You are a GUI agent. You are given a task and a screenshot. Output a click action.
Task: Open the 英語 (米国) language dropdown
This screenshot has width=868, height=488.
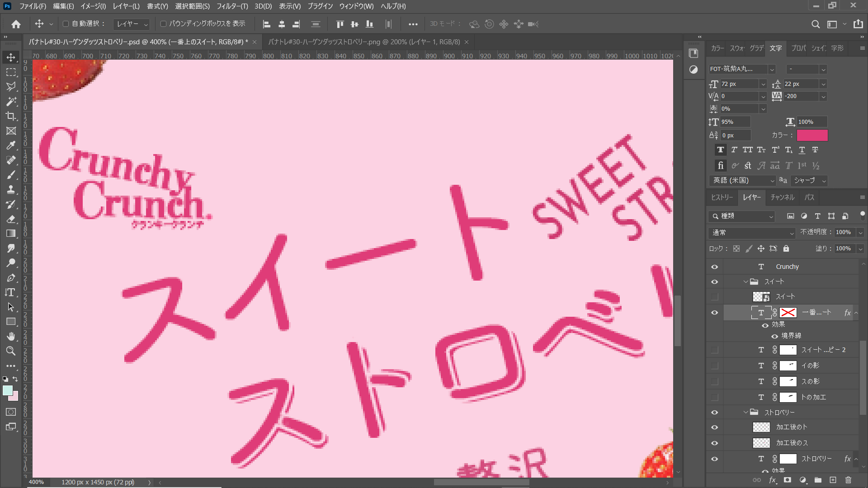tap(743, 181)
